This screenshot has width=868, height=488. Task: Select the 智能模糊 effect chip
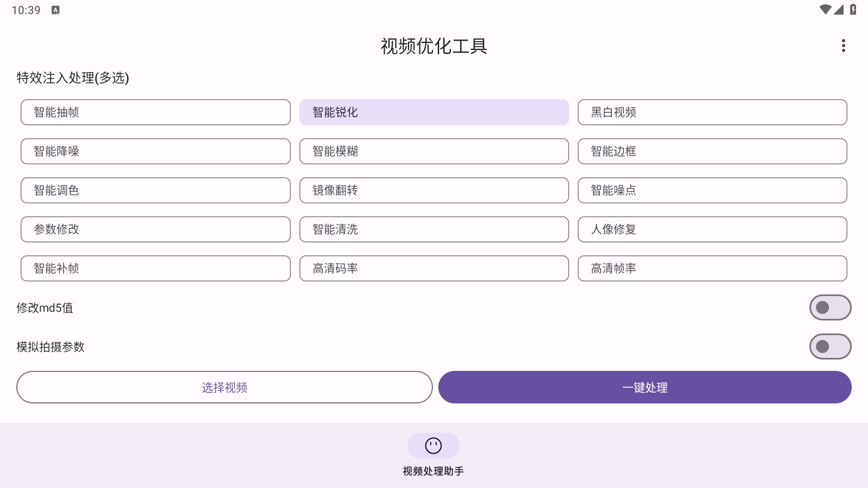click(x=433, y=151)
